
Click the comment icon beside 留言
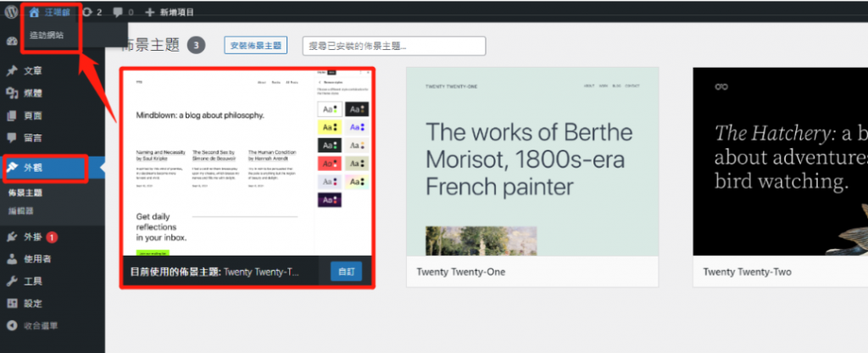tap(11, 138)
